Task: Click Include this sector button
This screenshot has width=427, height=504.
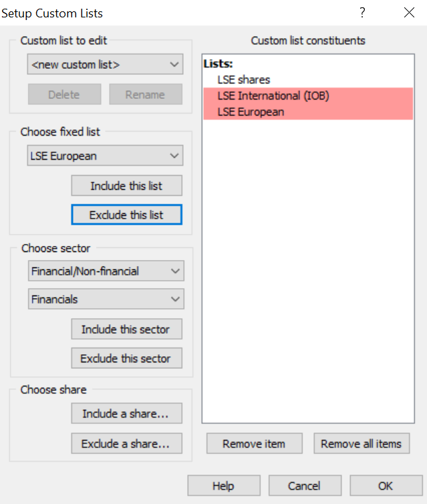Action: [126, 329]
